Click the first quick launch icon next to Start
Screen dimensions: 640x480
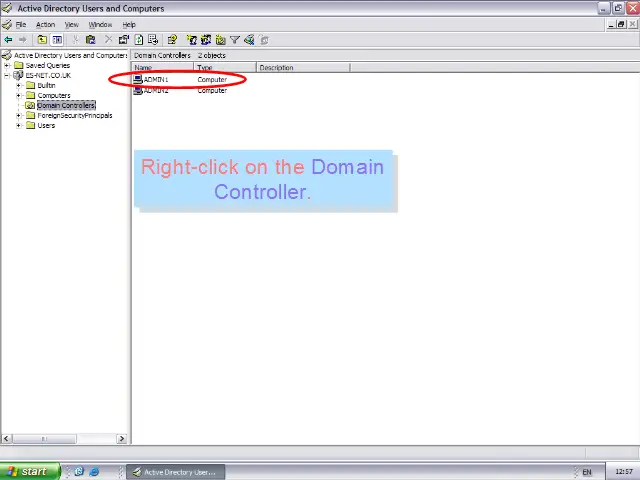coord(79,471)
